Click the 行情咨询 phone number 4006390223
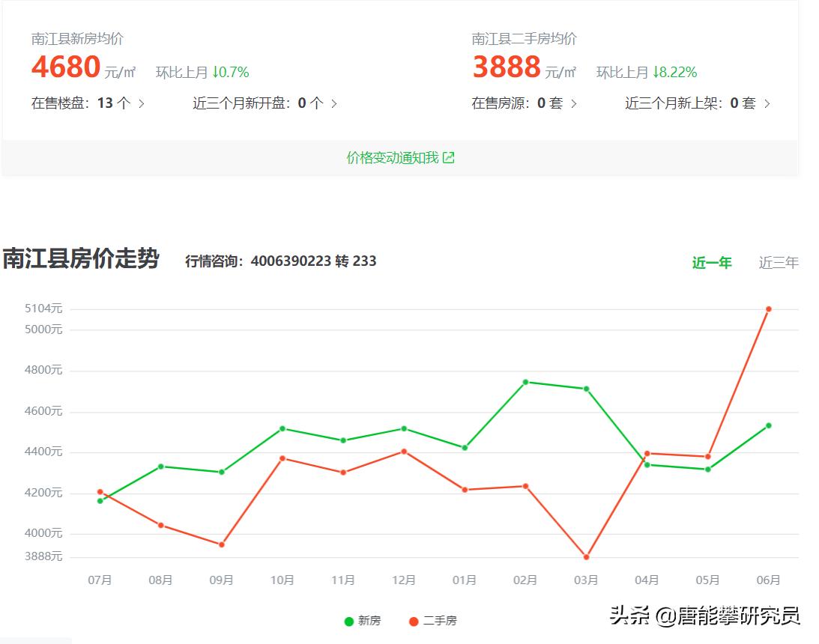 tap(291, 261)
